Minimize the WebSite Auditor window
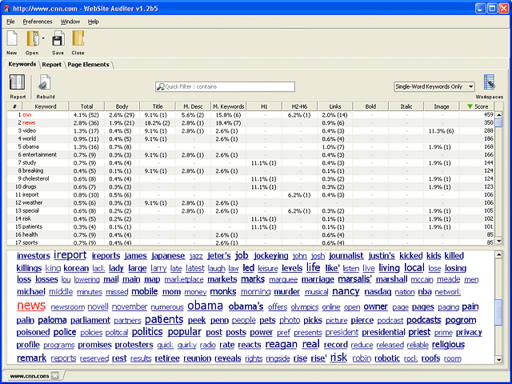512x384 pixels. pos(480,8)
